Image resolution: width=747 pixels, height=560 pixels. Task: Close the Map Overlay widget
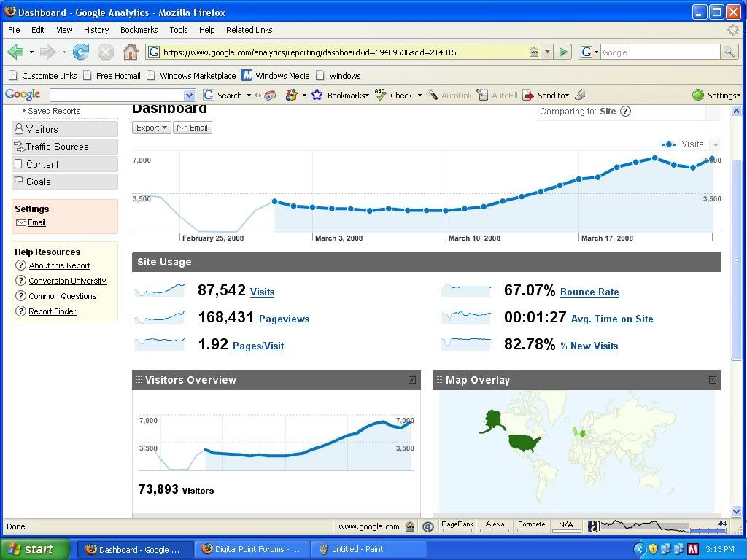pyautogui.click(x=713, y=380)
